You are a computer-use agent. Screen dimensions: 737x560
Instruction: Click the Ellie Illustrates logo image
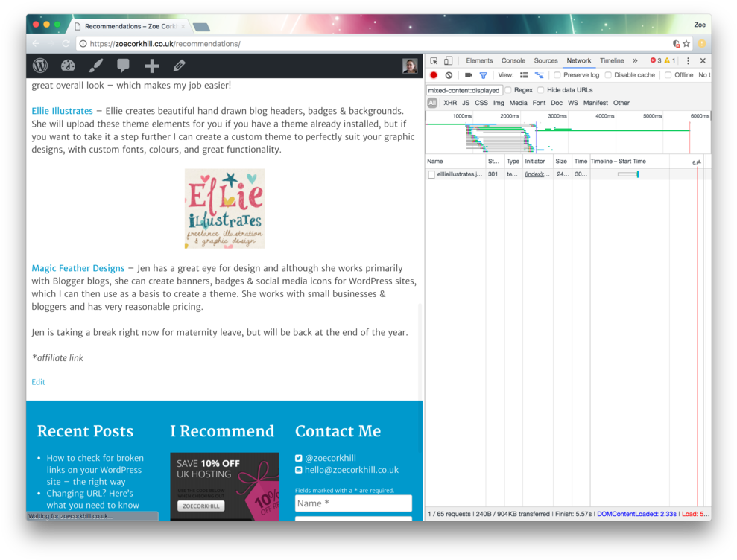pos(224,209)
